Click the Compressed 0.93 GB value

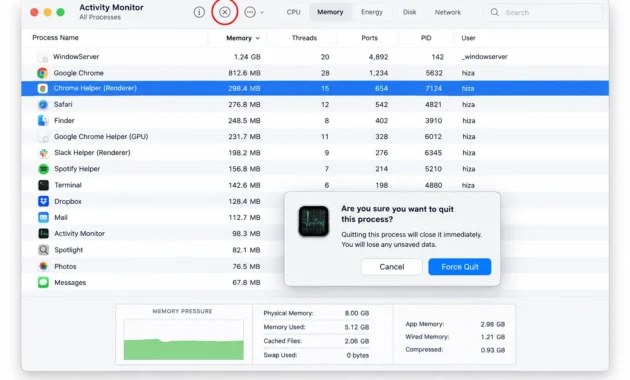tap(493, 350)
